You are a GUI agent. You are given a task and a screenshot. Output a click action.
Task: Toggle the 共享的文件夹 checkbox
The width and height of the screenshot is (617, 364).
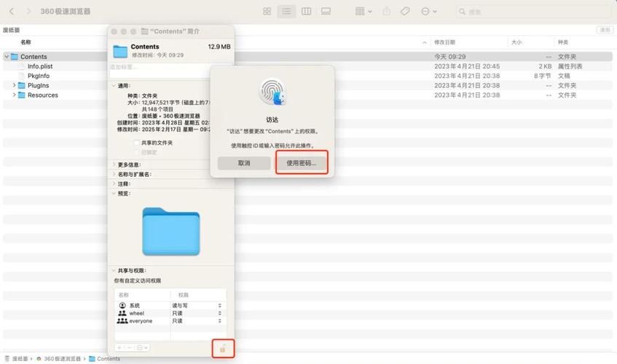136,143
